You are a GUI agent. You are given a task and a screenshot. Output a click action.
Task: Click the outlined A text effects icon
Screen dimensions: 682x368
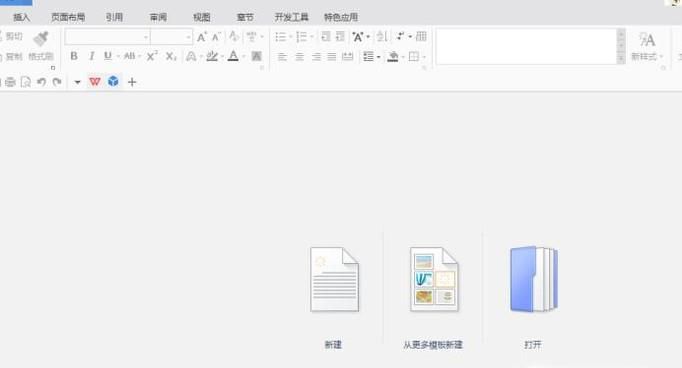tap(191, 56)
